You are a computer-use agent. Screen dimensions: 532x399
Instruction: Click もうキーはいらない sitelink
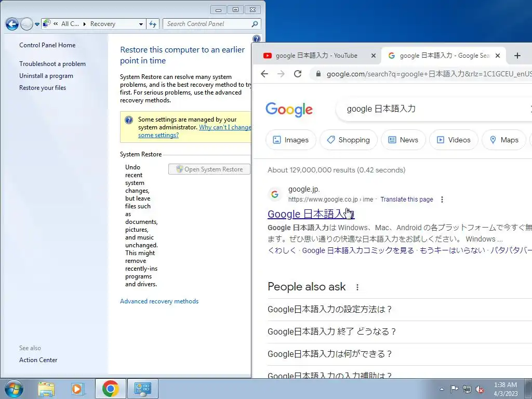[x=453, y=250]
